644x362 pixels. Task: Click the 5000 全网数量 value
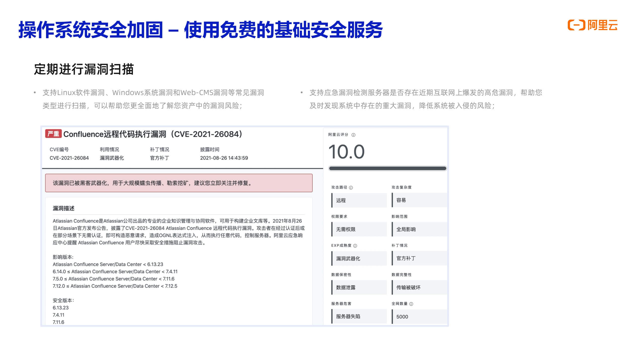[x=419, y=317]
